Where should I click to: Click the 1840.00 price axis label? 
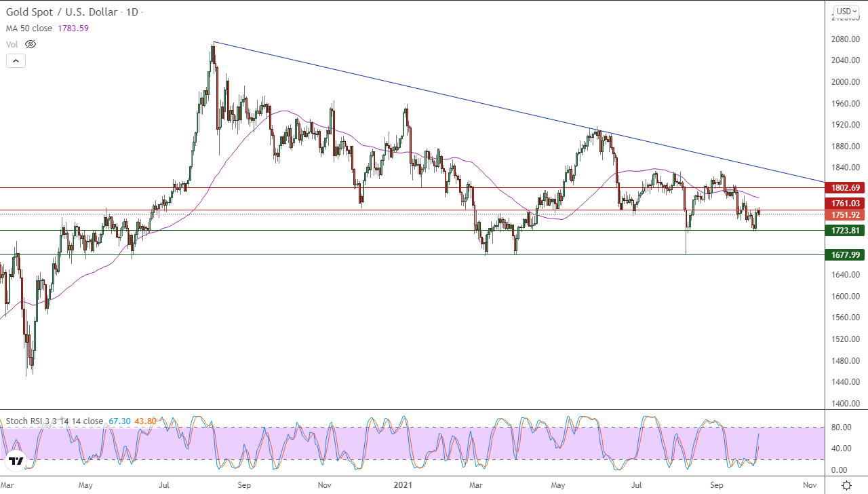[x=846, y=168]
